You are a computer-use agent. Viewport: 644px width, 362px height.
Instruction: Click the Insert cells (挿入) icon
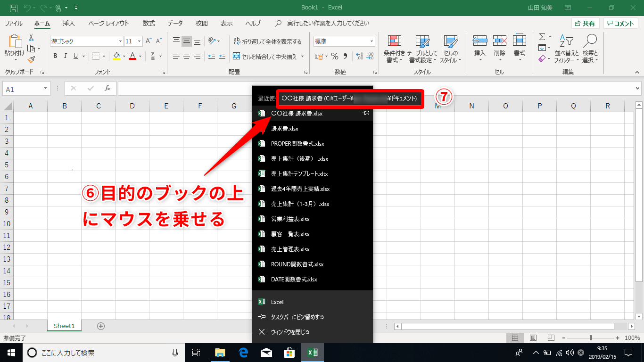point(480,41)
